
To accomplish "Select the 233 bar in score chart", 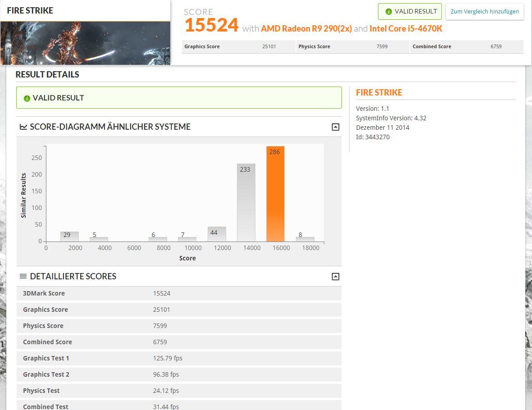I will [x=246, y=203].
